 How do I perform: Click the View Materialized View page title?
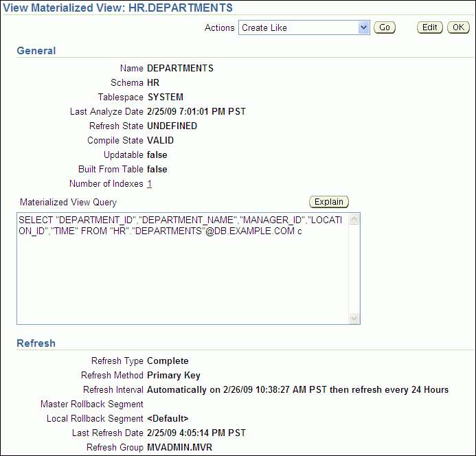pyautogui.click(x=118, y=8)
